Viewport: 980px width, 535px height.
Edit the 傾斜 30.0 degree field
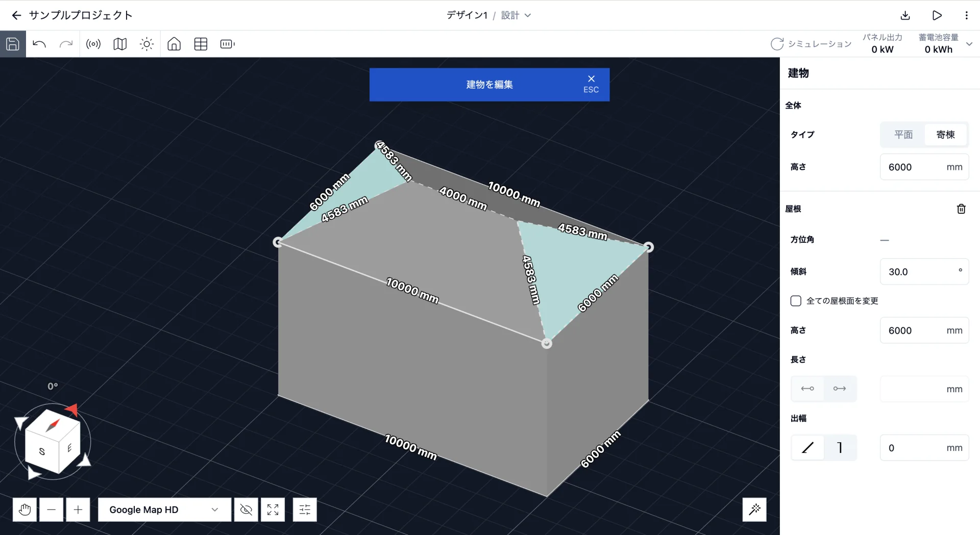(924, 272)
